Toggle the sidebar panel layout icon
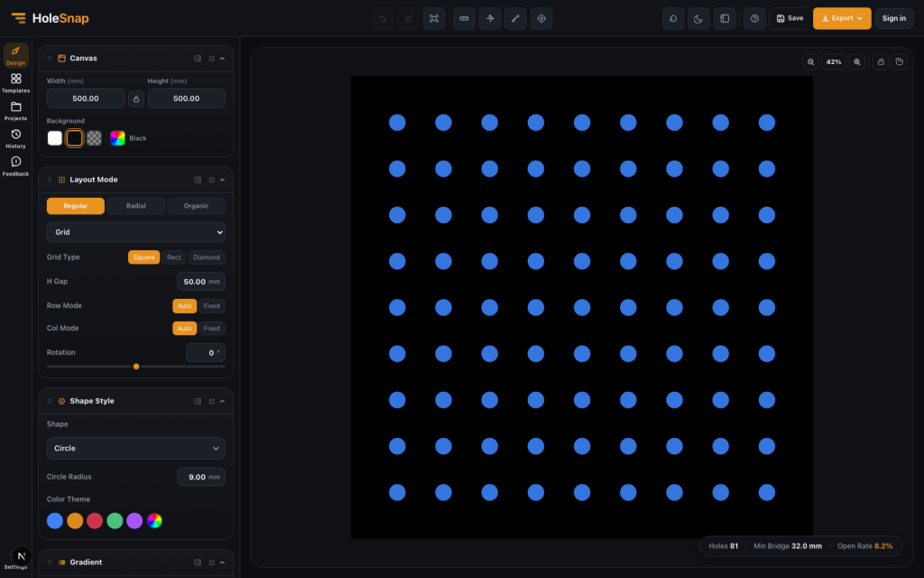Image resolution: width=924 pixels, height=578 pixels. (x=725, y=18)
